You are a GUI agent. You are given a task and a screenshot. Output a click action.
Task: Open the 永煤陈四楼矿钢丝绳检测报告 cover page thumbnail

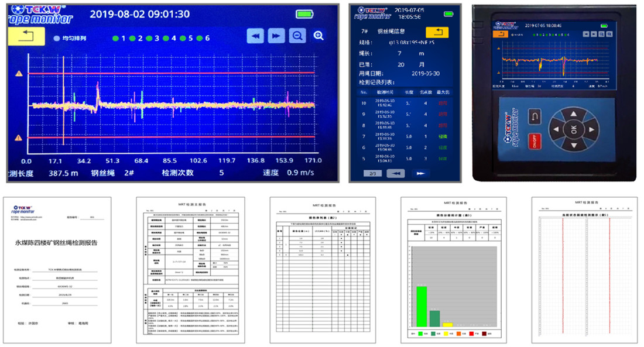(57, 270)
